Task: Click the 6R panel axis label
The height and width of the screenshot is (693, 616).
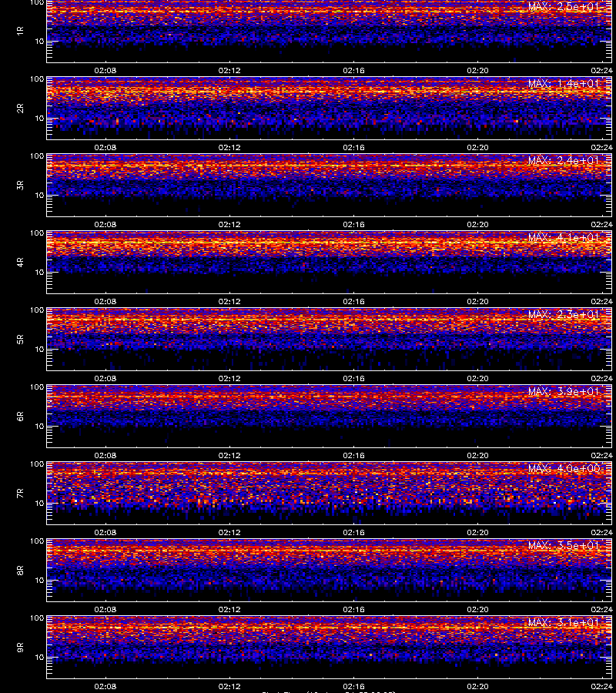Action: [x=20, y=416]
